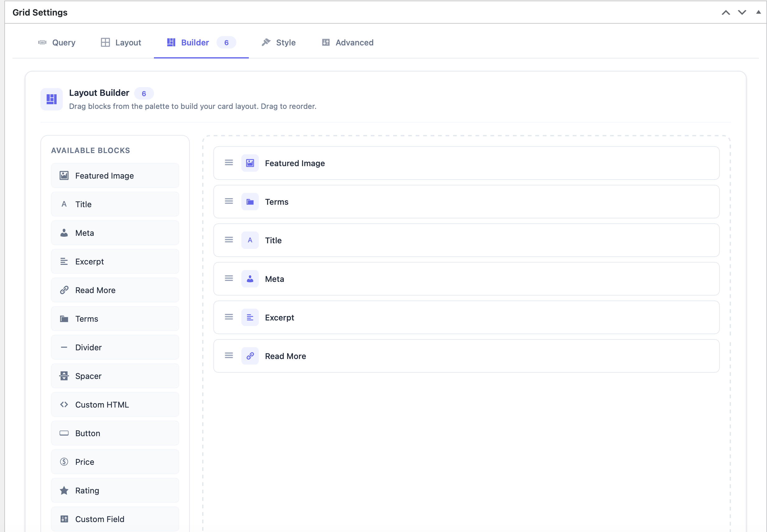The image size is (767, 532).
Task: Click the Builder tab count badge
Action: (226, 43)
